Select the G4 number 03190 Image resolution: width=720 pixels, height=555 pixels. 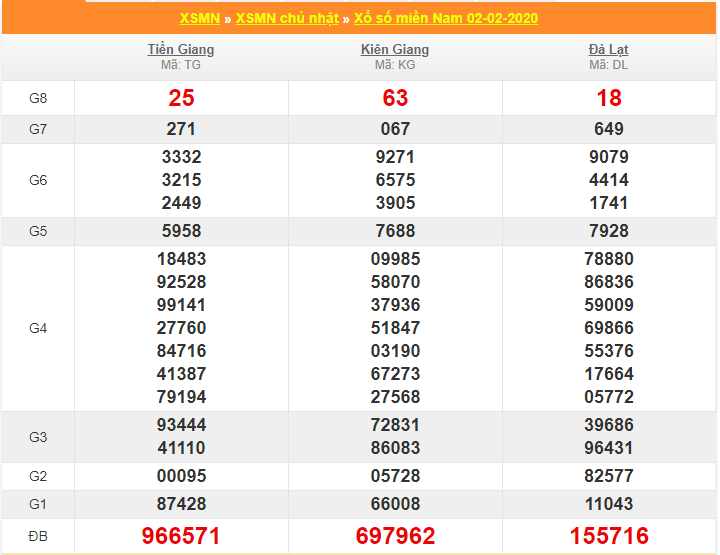[395, 351]
